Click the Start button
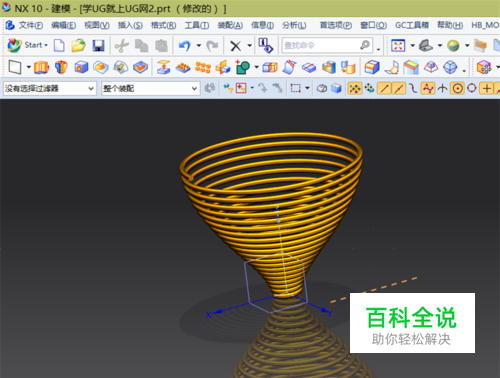The height and width of the screenshot is (378, 500). (27, 45)
